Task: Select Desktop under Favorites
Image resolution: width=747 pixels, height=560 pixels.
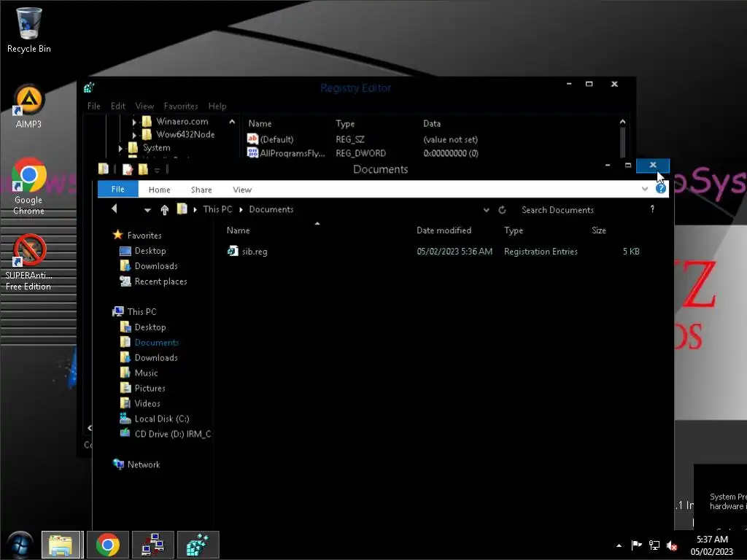Action: click(150, 251)
